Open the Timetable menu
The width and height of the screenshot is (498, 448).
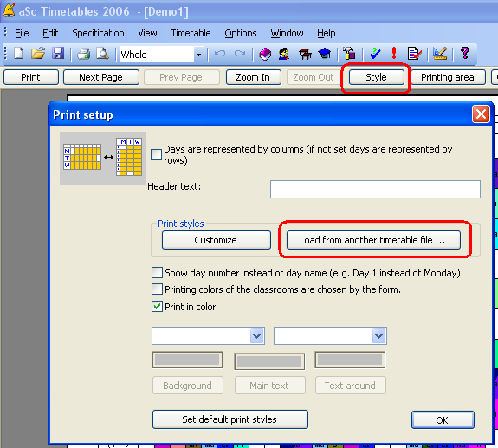click(191, 33)
